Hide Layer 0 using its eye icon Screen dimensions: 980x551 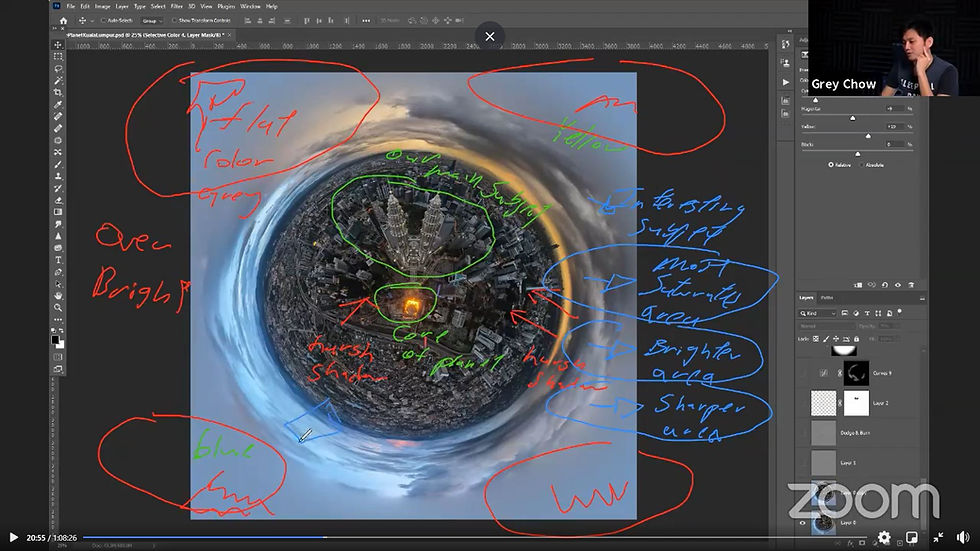click(x=802, y=523)
